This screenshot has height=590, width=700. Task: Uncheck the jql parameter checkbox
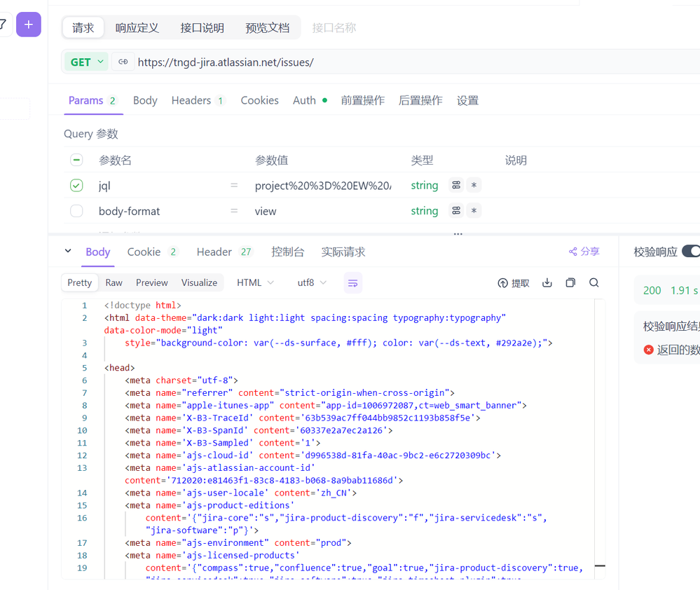[76, 185]
